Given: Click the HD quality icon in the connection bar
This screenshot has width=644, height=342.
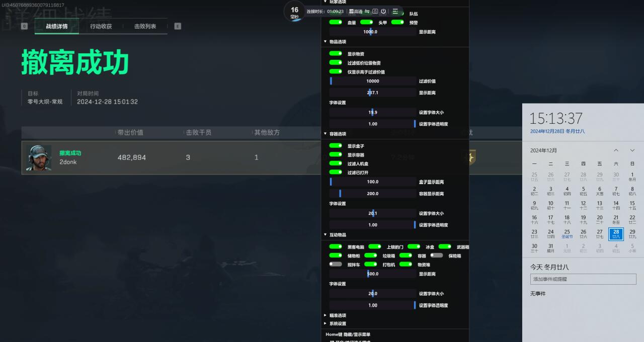Looking at the screenshot, I should [x=356, y=11].
